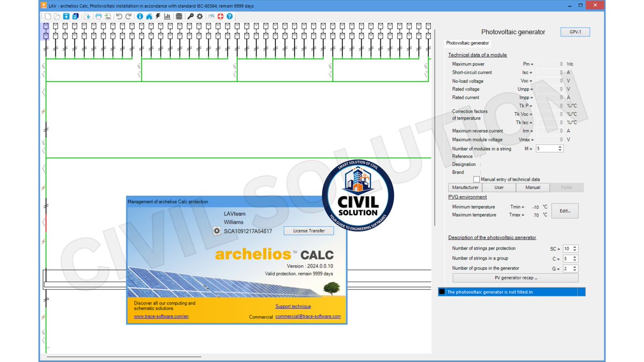The height and width of the screenshot is (362, 644).
Task: Increase strings per protection SC value
Action: (x=575, y=247)
